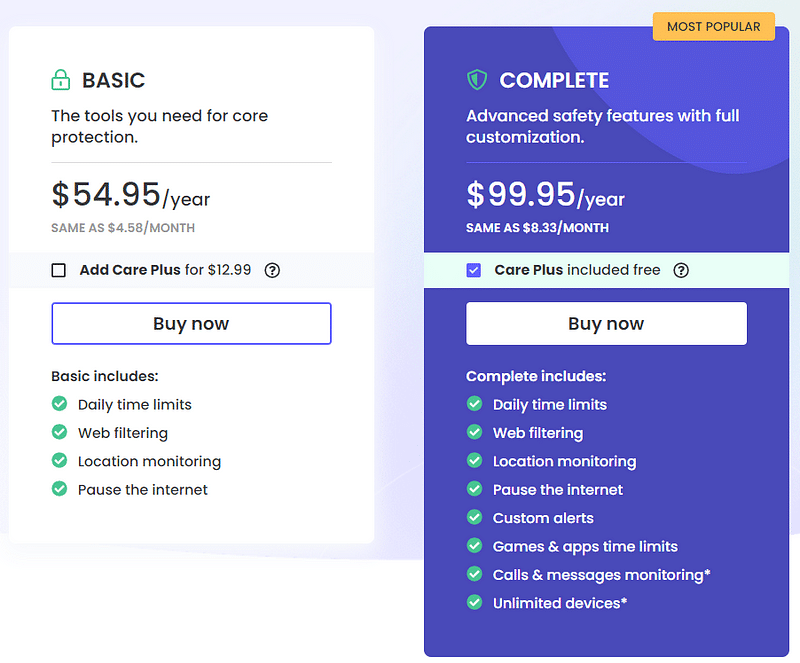The width and height of the screenshot is (800, 663).
Task: Click the Most Popular badge
Action: (714, 27)
